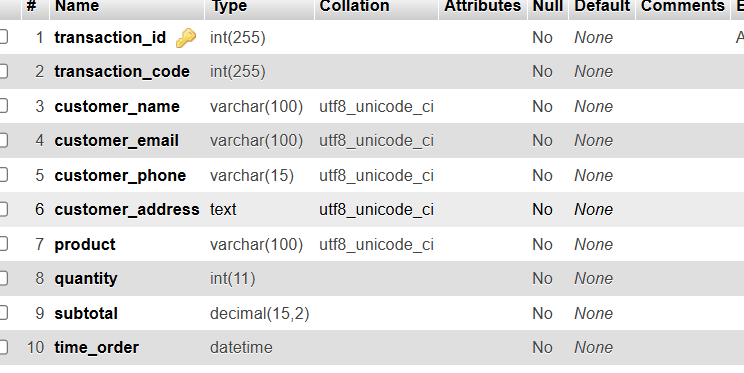
Task: Click the Name column header
Action: point(77,6)
